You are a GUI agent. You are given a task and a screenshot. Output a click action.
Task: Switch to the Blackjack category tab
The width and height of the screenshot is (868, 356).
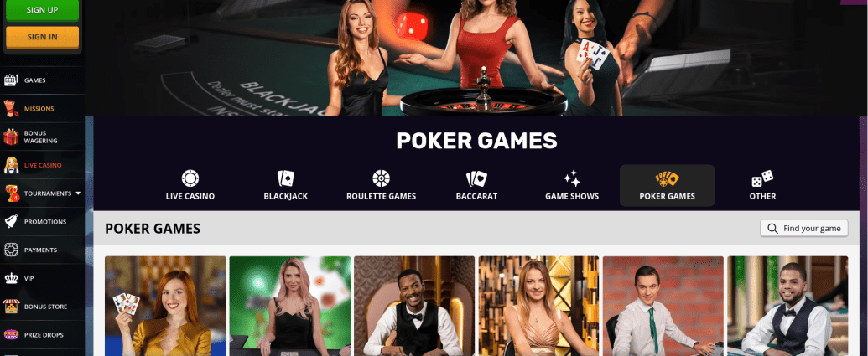coord(286,186)
